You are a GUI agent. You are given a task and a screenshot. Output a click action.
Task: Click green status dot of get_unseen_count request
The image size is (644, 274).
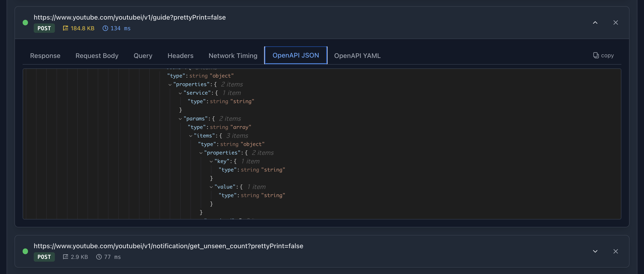[x=25, y=251]
